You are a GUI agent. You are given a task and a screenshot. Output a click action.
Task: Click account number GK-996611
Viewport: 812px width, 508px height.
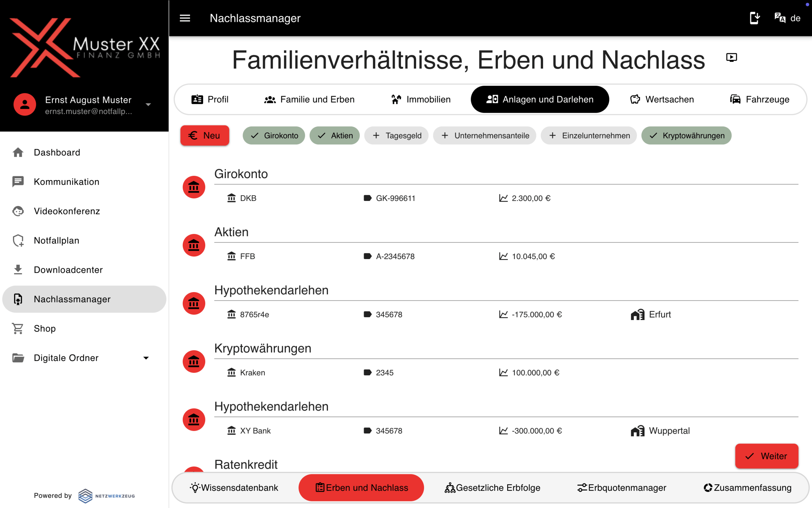pos(396,198)
